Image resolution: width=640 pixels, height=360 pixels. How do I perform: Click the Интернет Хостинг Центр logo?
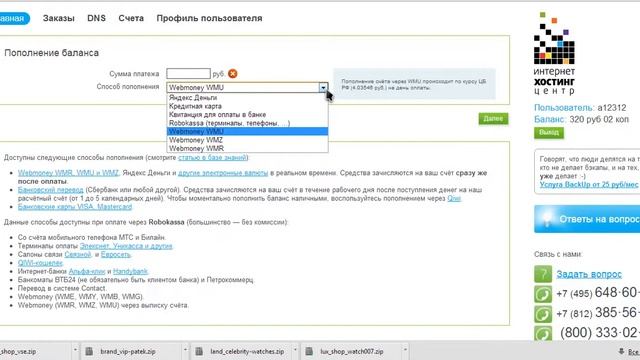(x=554, y=53)
